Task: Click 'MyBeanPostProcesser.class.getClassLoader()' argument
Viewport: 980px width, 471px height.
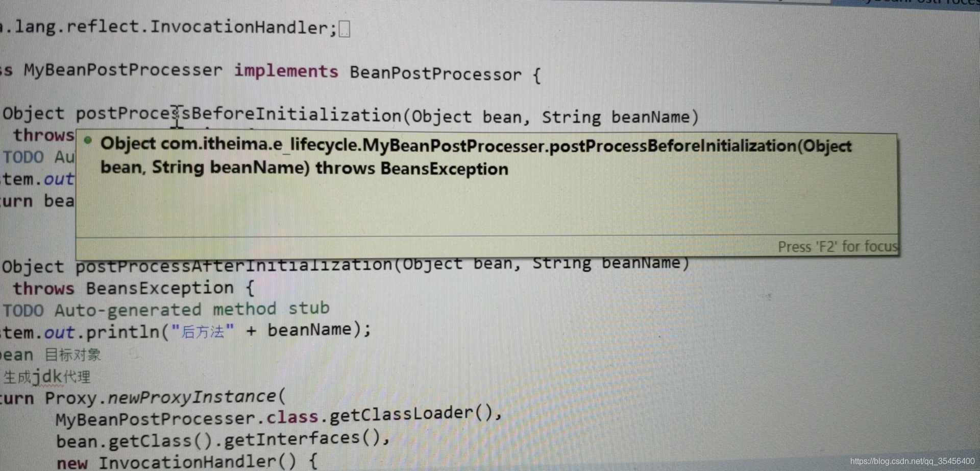Action: (274, 416)
